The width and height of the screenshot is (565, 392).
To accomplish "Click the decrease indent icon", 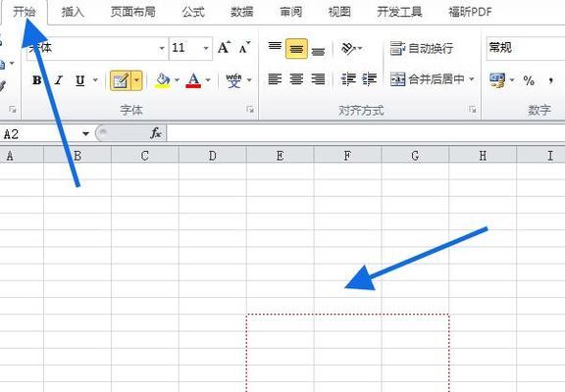I will point(348,78).
